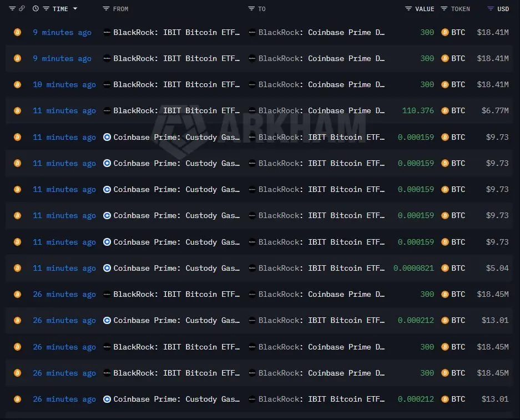Screen dimensions: 520x420
Task: Open sender BlackRock IBIT ETF in 10 minutes row
Action: point(176,84)
